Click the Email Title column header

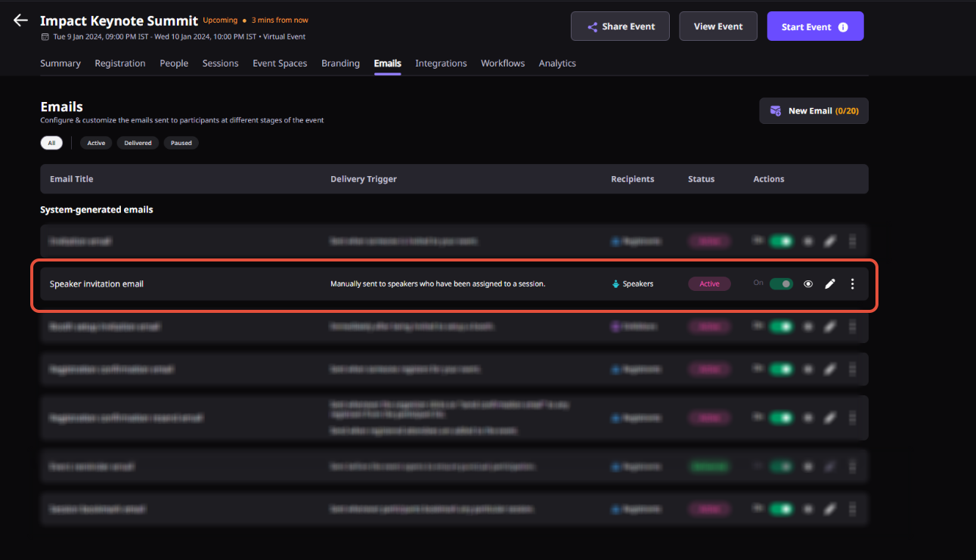[x=72, y=179]
